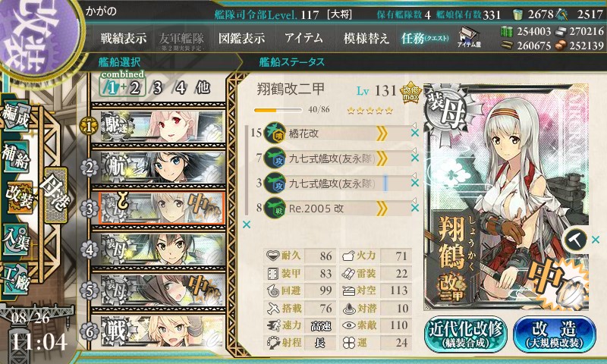
Task: Remove the Re.2005 改 equipment with X
Action: [x=415, y=208]
